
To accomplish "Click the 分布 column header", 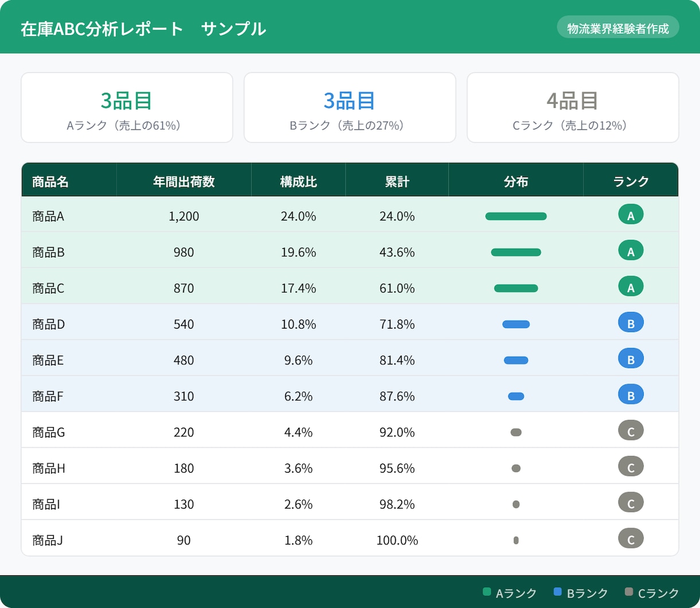I will (x=516, y=180).
